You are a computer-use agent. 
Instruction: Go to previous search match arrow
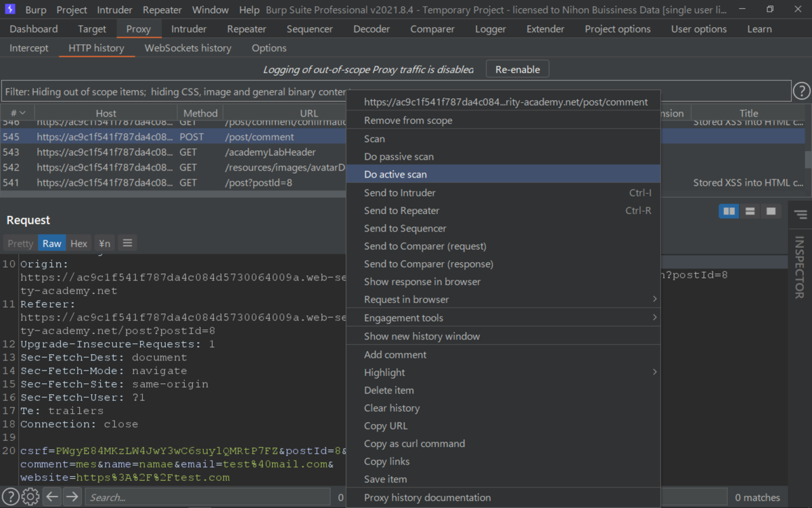click(52, 497)
